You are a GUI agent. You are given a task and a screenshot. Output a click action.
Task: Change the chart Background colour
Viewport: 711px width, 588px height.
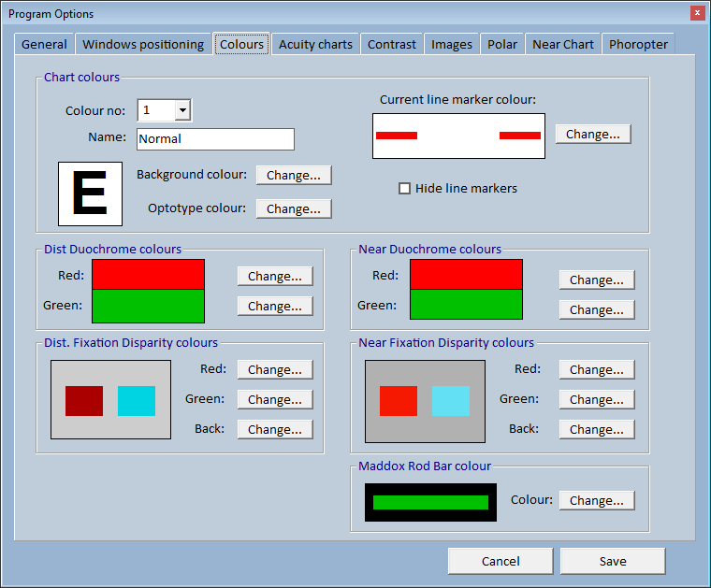pos(294,176)
